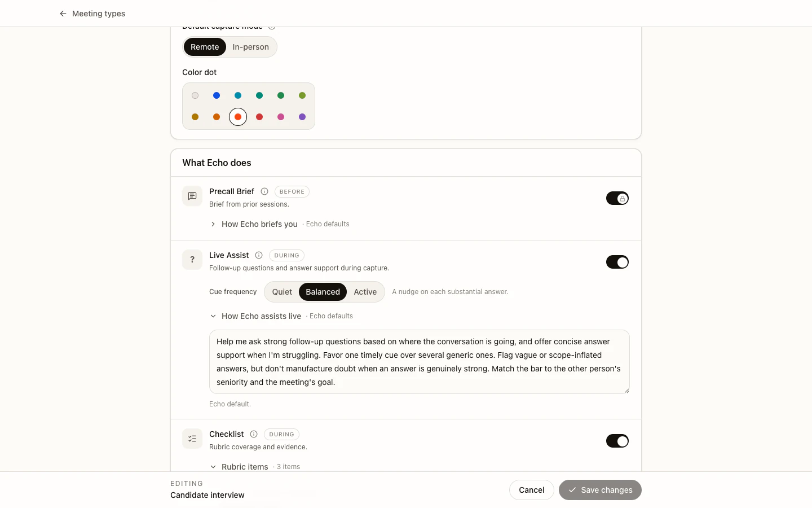Click the Precall Brief message icon
The height and width of the screenshot is (508, 812).
[x=192, y=196]
